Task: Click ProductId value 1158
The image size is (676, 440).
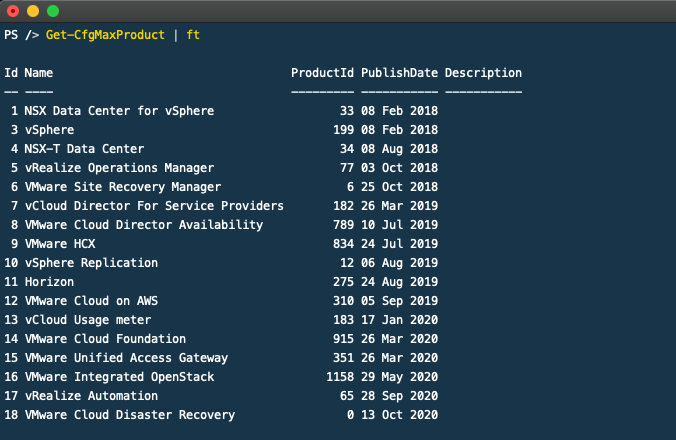Action: tap(340, 377)
